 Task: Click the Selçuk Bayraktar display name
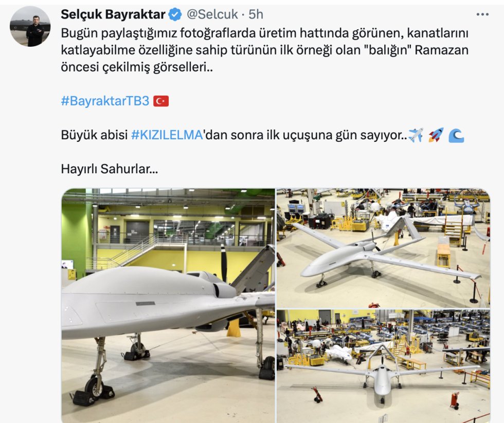113,14
